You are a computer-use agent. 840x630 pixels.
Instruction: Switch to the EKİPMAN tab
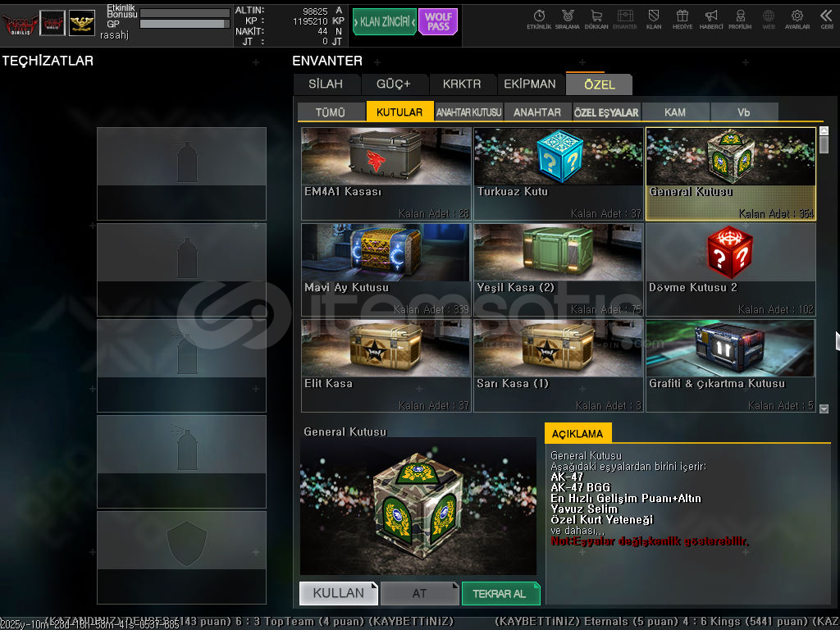point(530,84)
